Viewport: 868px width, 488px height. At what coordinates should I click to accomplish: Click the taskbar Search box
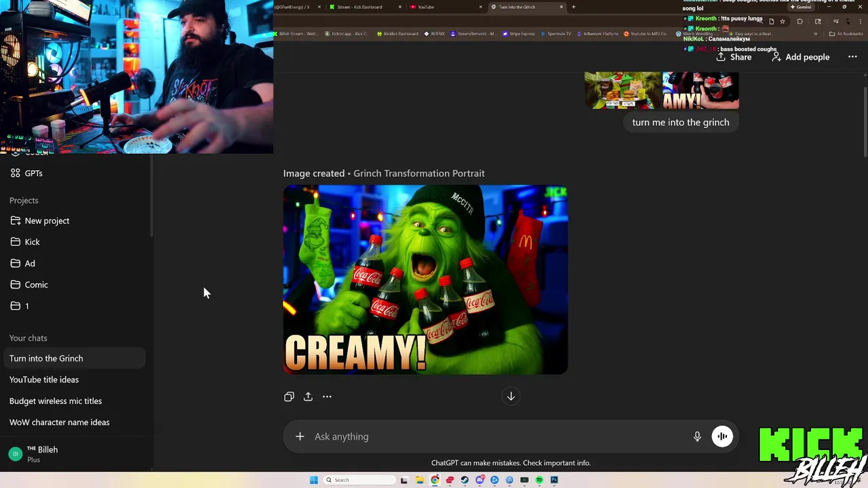(x=359, y=480)
